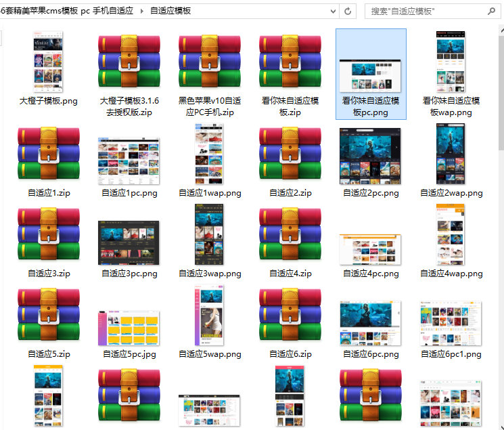Select the 大橙子模板.png thumbnail
Screen dimensions: 504x430
48,62
